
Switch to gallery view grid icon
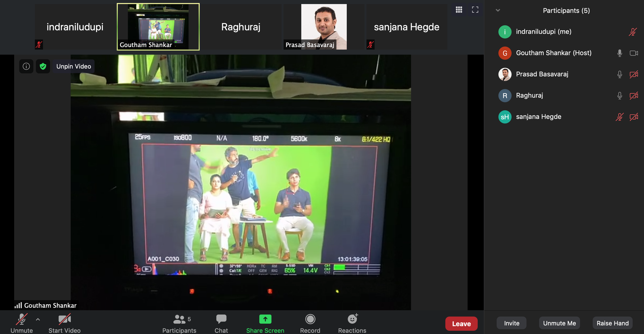[x=459, y=10]
